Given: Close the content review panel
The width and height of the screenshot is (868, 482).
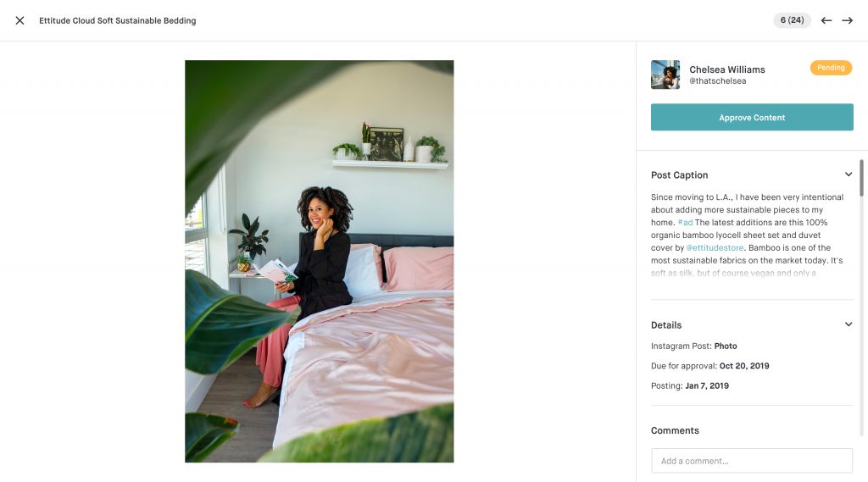Looking at the screenshot, I should [x=20, y=20].
